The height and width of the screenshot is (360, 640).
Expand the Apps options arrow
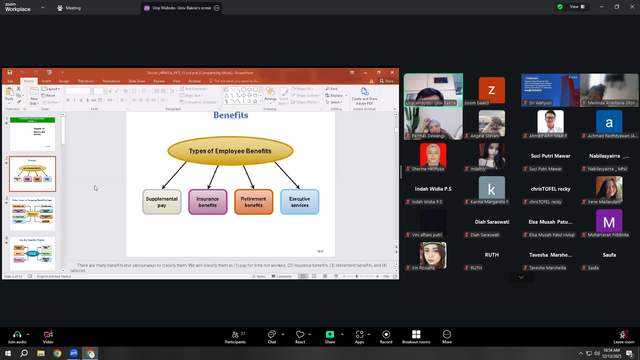[369, 334]
